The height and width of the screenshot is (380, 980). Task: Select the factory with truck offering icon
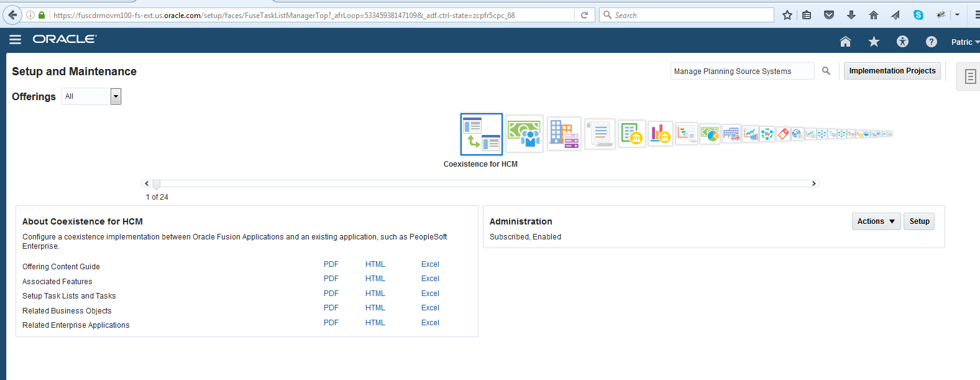click(x=731, y=134)
